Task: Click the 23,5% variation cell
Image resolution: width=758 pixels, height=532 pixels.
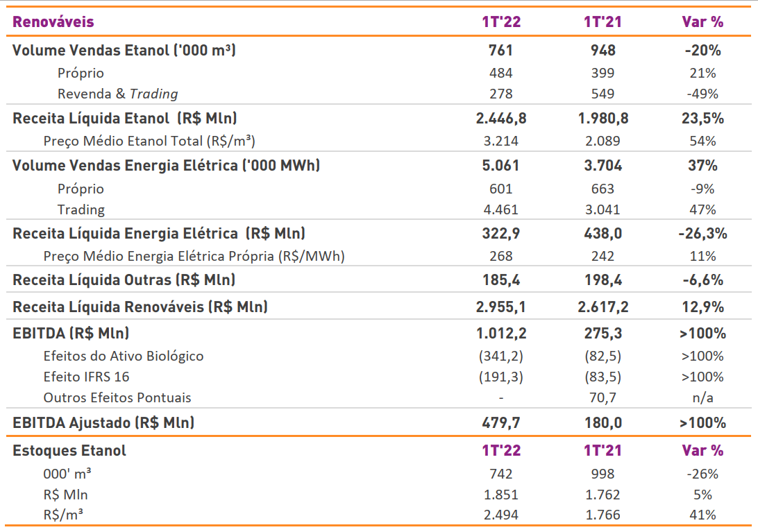Action: click(702, 119)
